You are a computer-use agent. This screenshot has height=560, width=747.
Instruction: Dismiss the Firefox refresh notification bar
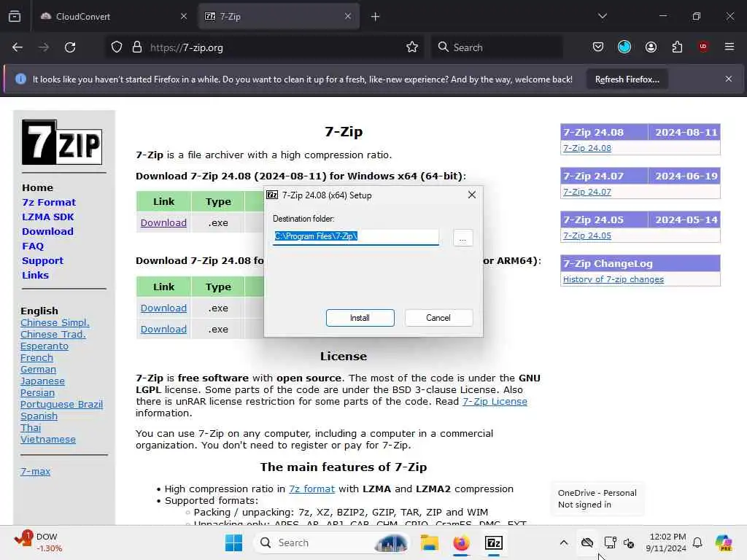pyautogui.click(x=729, y=79)
